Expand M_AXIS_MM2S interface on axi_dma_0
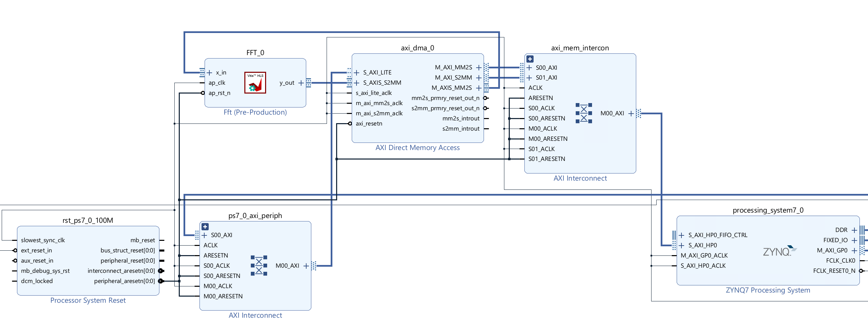Screen dimensions: 868x332 pyautogui.click(x=479, y=88)
